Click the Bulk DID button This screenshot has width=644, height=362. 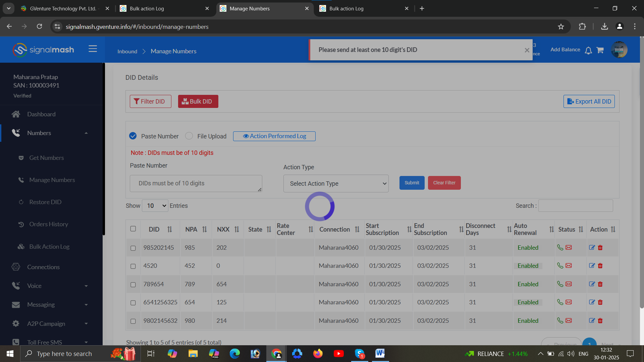coord(198,101)
